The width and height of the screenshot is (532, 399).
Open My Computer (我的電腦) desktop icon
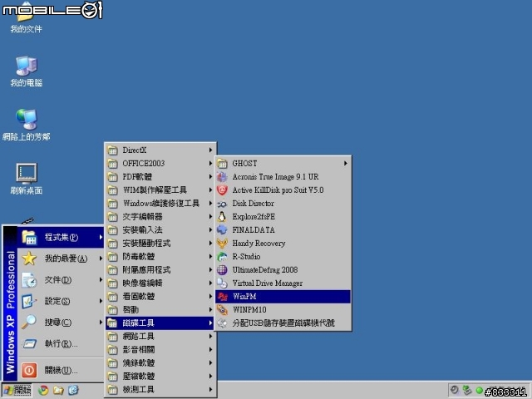coord(26,71)
